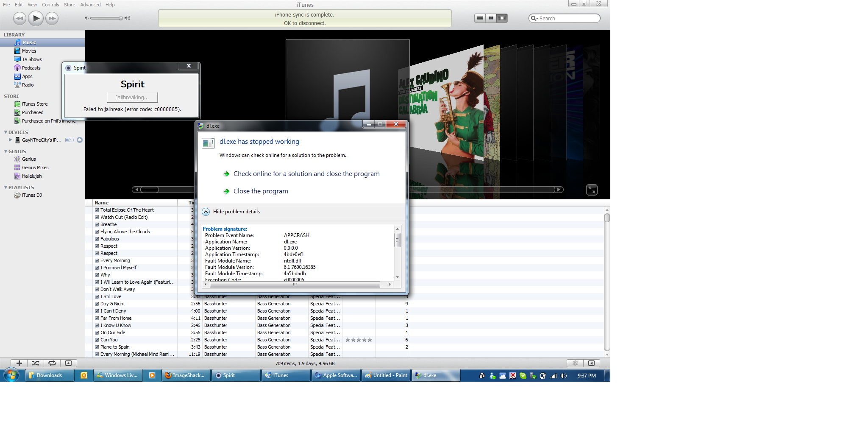Switch to grid view icon
Viewport: 868px width, 433px height.
pyautogui.click(x=491, y=18)
